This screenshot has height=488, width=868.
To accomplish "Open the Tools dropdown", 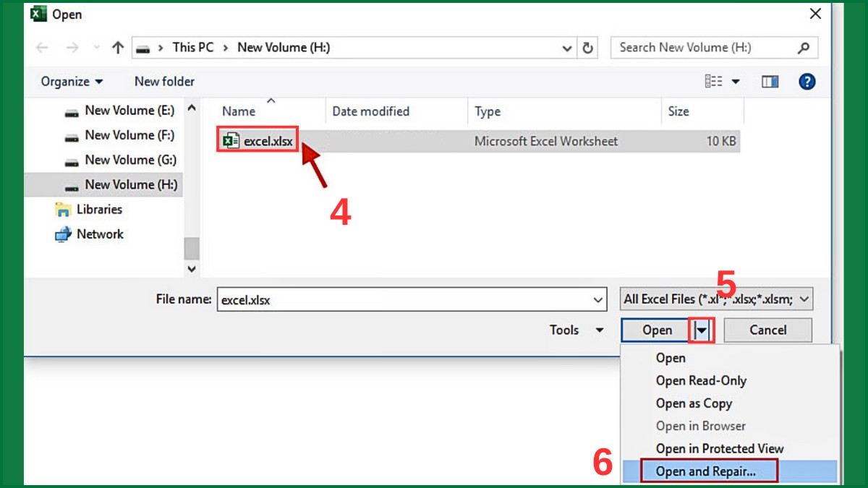I will point(576,330).
